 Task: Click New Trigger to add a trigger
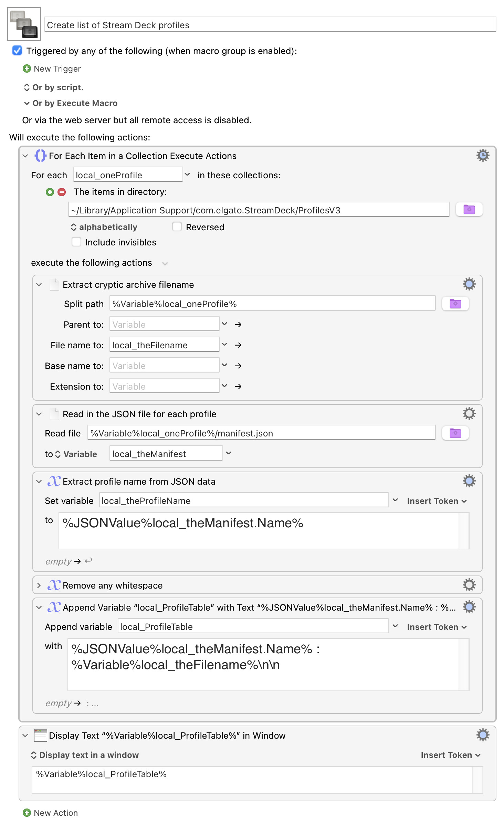click(52, 69)
